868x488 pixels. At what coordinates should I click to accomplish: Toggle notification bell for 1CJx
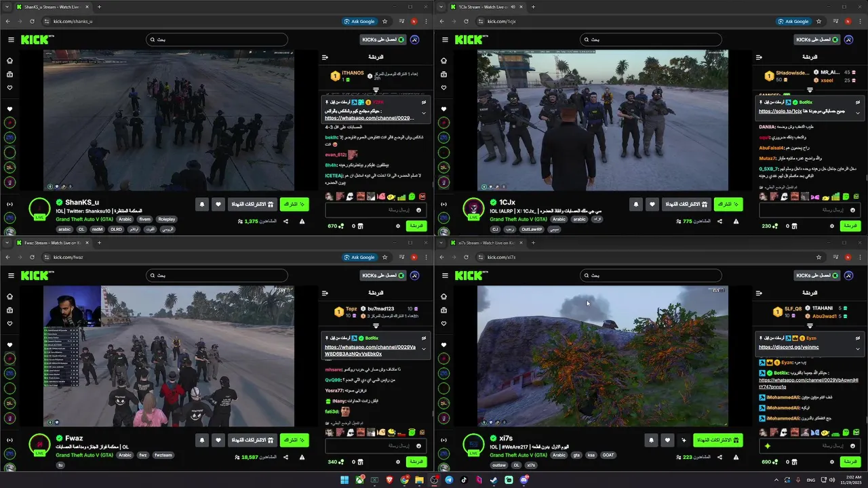635,204
